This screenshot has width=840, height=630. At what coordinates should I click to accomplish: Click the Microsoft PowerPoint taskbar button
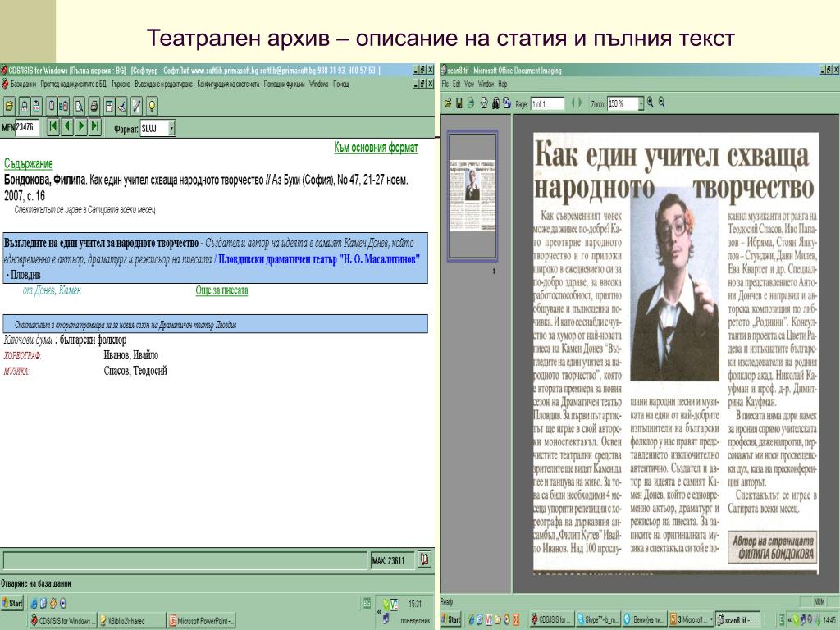tap(200, 621)
